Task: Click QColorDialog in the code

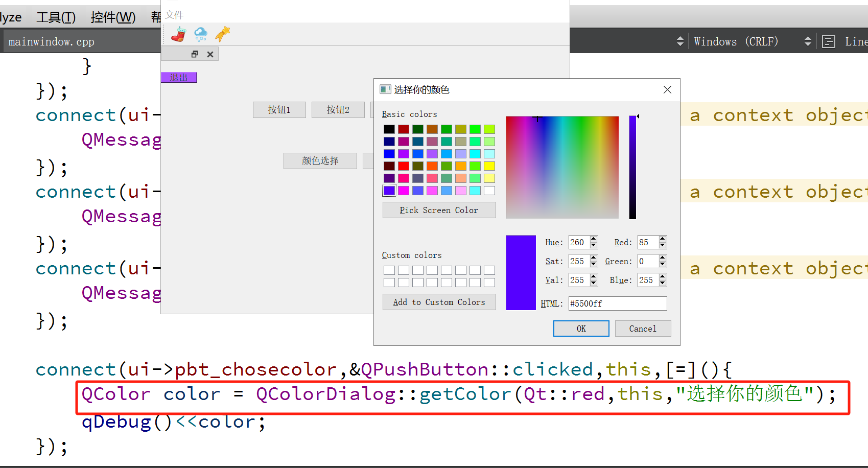Action: click(326, 394)
